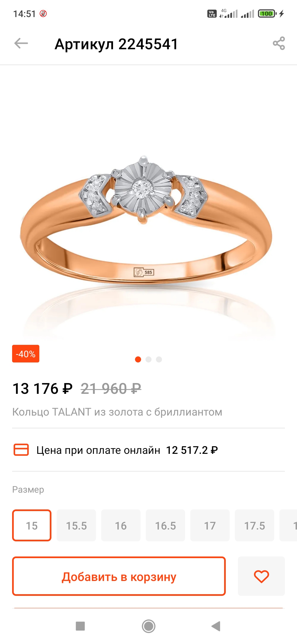Choose ring size 17
The height and width of the screenshot is (644, 297).
tap(210, 525)
